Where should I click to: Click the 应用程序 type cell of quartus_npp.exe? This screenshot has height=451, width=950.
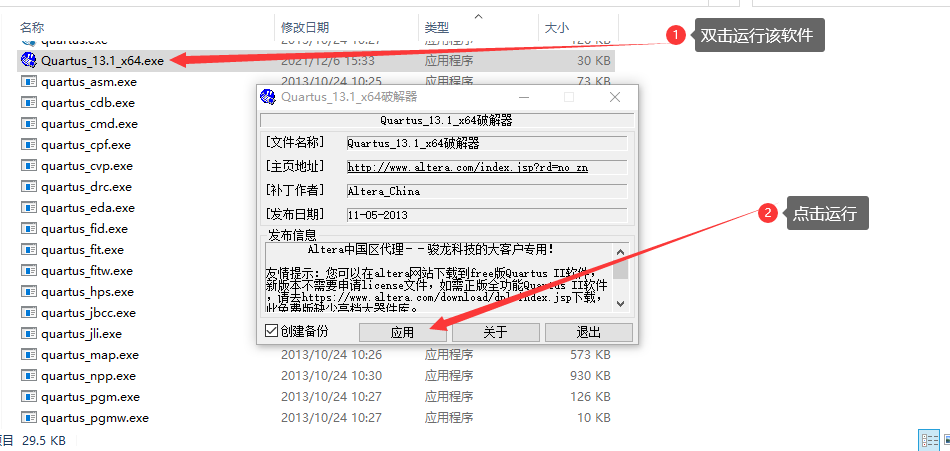[x=449, y=376]
